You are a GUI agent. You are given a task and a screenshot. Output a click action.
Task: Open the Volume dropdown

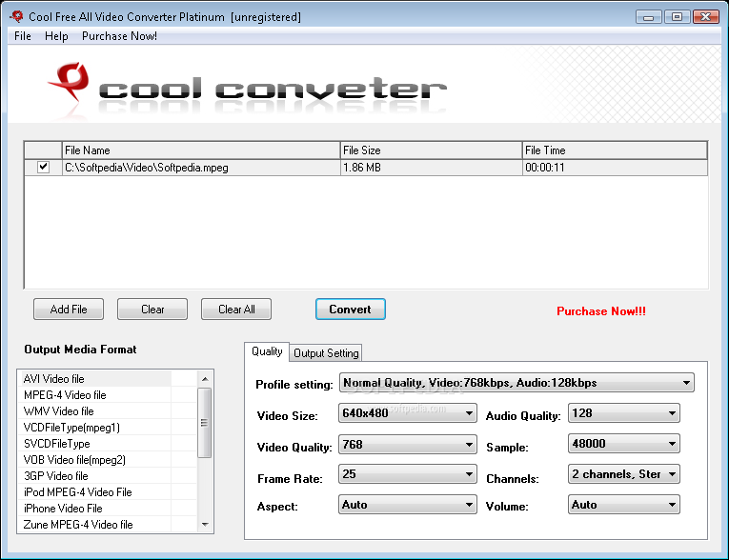click(x=624, y=505)
